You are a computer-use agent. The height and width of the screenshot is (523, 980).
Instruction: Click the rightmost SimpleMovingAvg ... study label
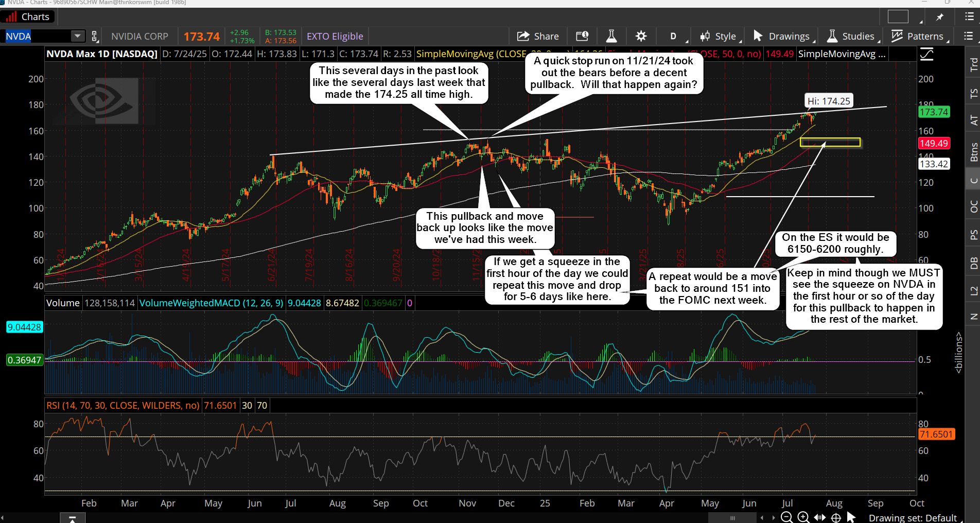pyautogui.click(x=842, y=54)
